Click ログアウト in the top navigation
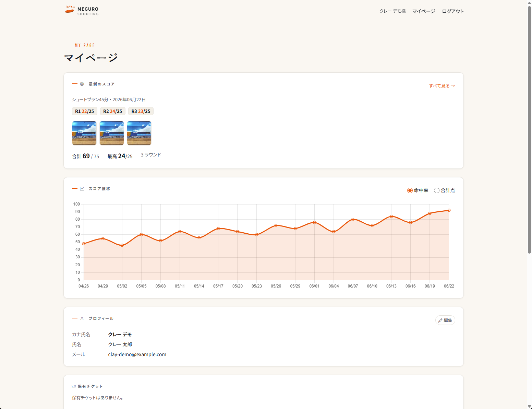 (x=452, y=11)
